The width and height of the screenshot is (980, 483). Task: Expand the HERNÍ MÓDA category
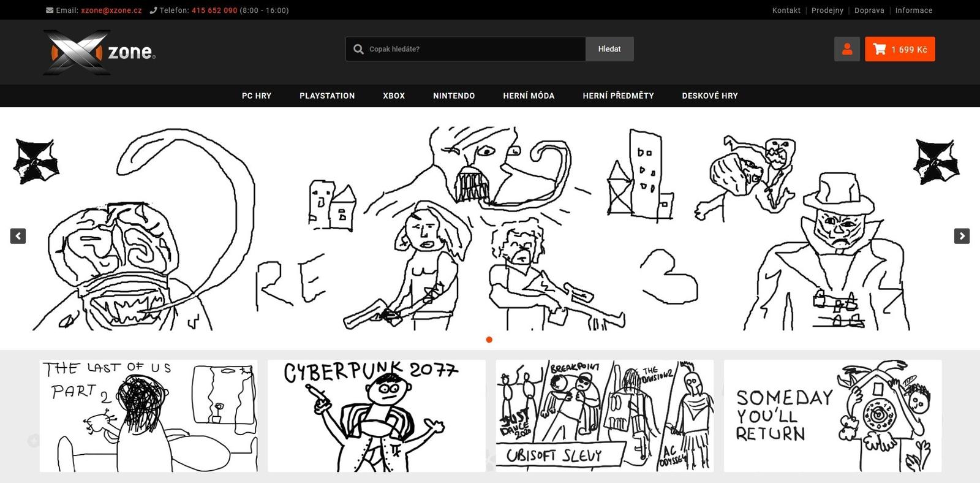click(x=529, y=96)
